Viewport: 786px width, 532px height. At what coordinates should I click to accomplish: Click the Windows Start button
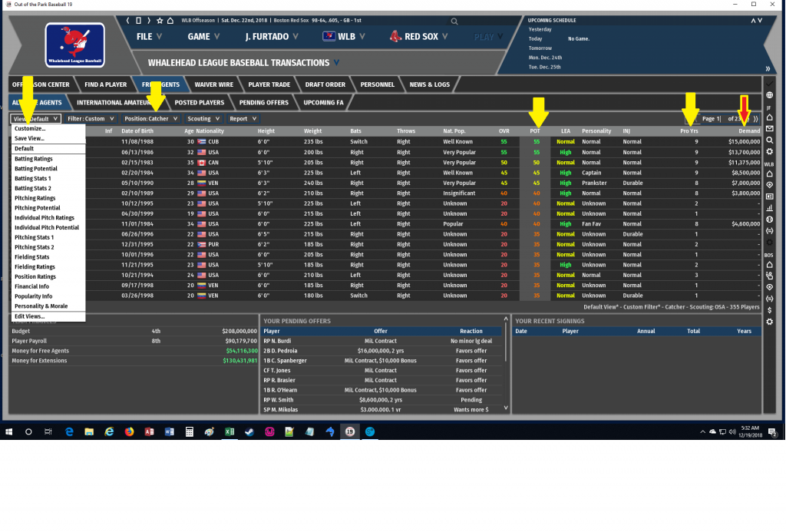[x=8, y=431]
